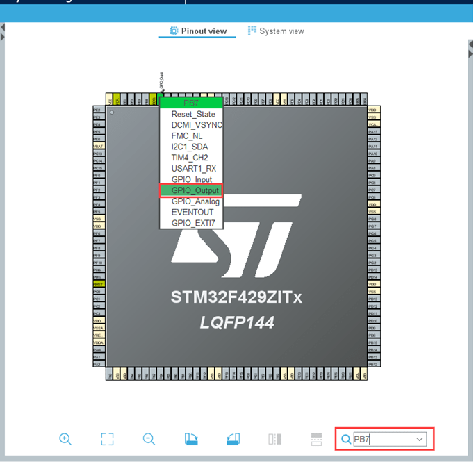Click the zoom in magnifier icon
476x464 pixels.
tap(65, 439)
